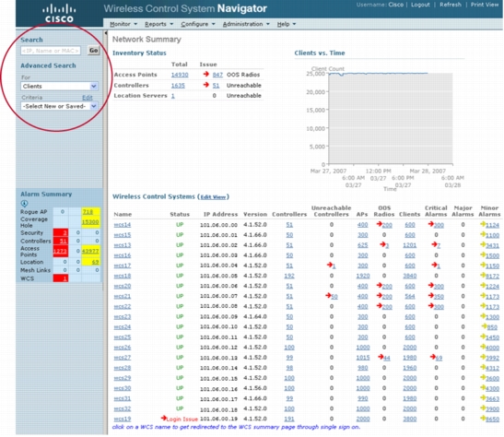Click wcs19 clients count 3800

coord(409,419)
